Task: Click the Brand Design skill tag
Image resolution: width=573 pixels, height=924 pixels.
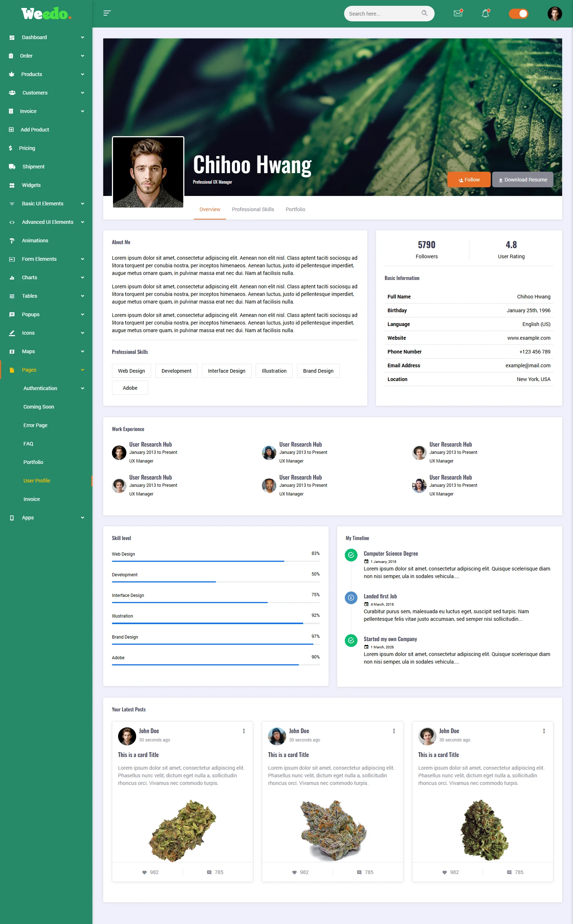Action: pos(318,371)
